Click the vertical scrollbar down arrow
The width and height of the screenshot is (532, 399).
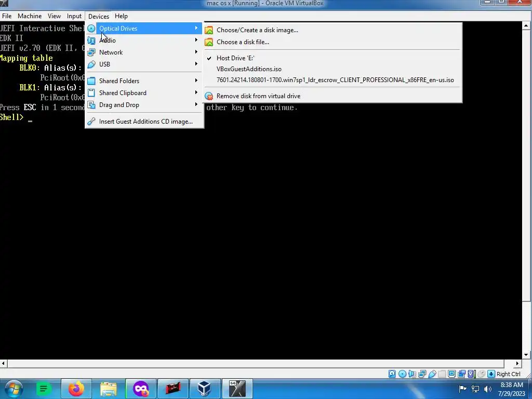click(526, 355)
